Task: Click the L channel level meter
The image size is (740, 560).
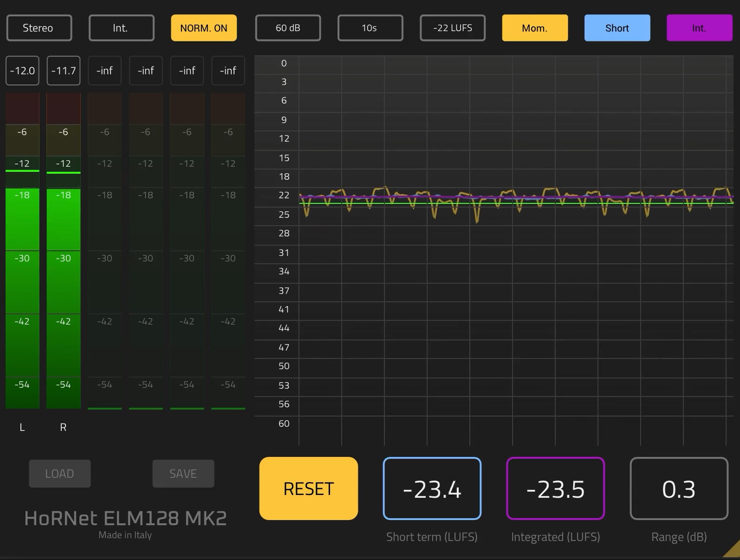Action: click(22, 251)
